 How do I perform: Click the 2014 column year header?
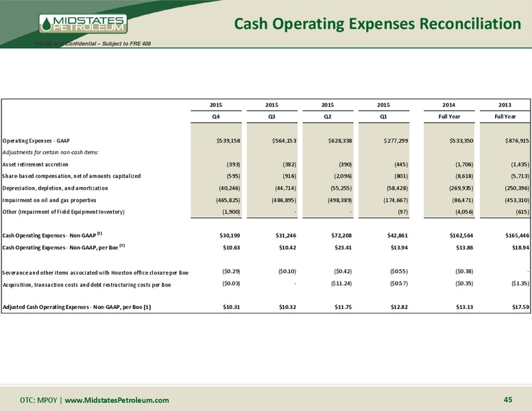pyautogui.click(x=448, y=105)
